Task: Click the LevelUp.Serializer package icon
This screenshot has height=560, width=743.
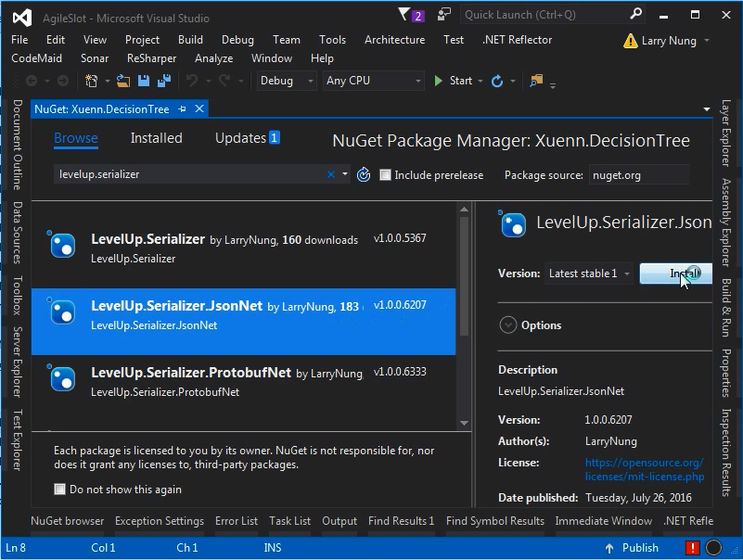Action: click(x=62, y=245)
